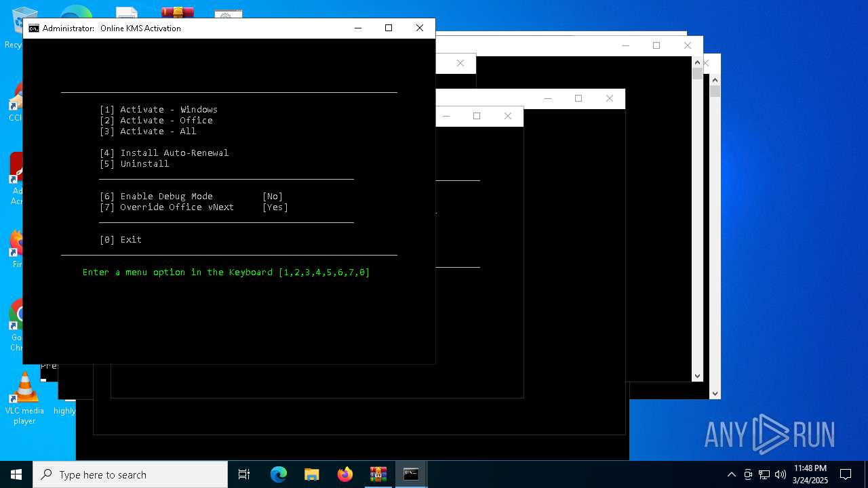This screenshot has height=488, width=868.
Task: Open the volume control in the system tray
Action: [781, 474]
